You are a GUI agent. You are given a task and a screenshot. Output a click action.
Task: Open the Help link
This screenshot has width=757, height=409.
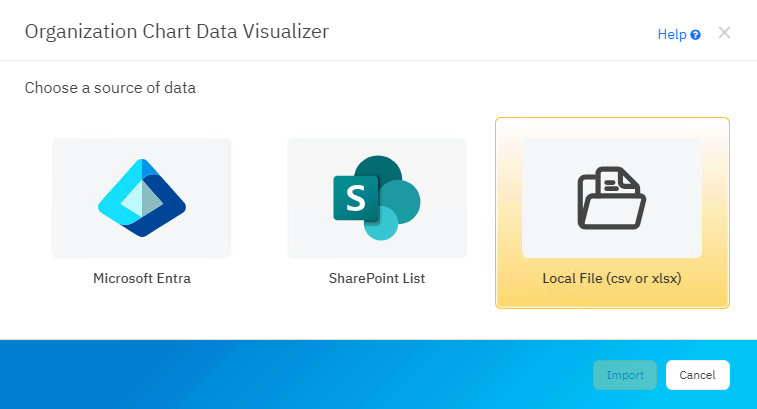click(671, 34)
